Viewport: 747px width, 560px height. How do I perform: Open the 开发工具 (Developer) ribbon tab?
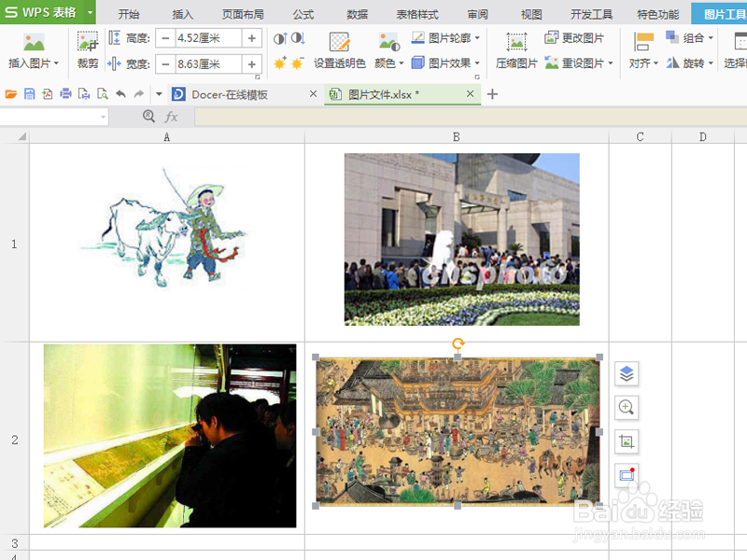(x=591, y=14)
